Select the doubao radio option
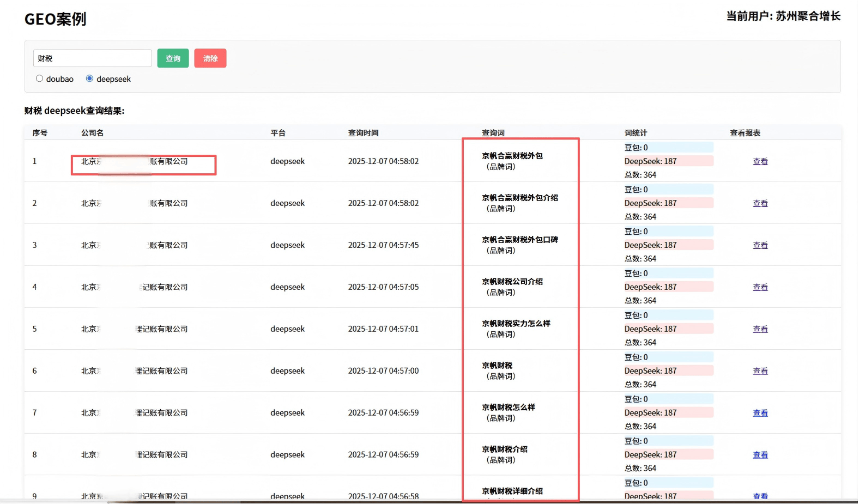Screen dimensions: 859x504 tap(39, 78)
